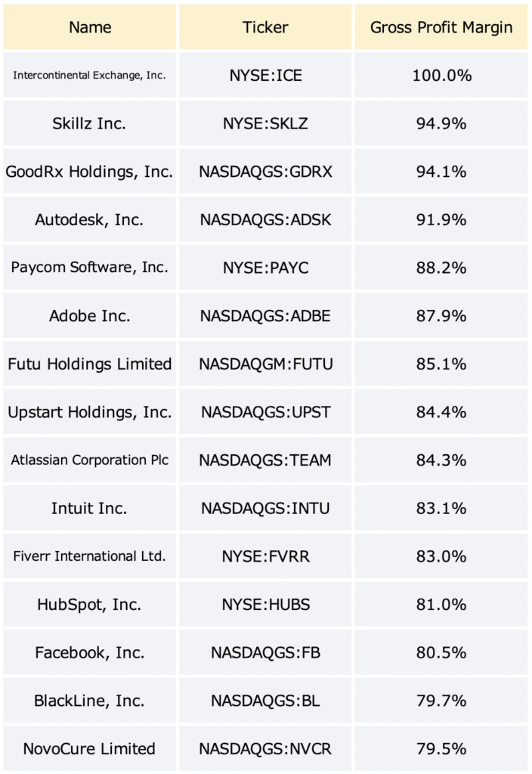Click the NASDAQGM:FUTU ticker
The width and height of the screenshot is (532, 774).
265,364
